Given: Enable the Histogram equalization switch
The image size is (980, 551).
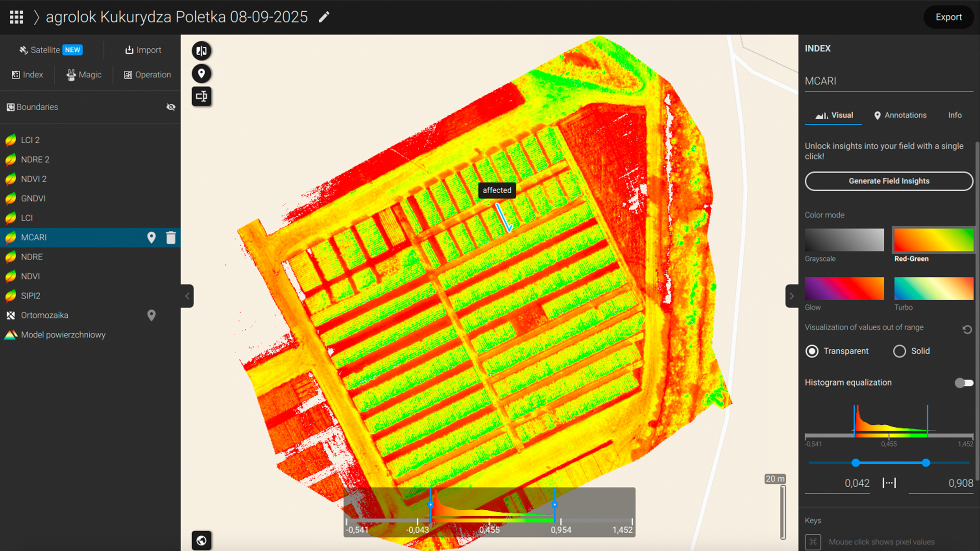Looking at the screenshot, I should pos(964,383).
